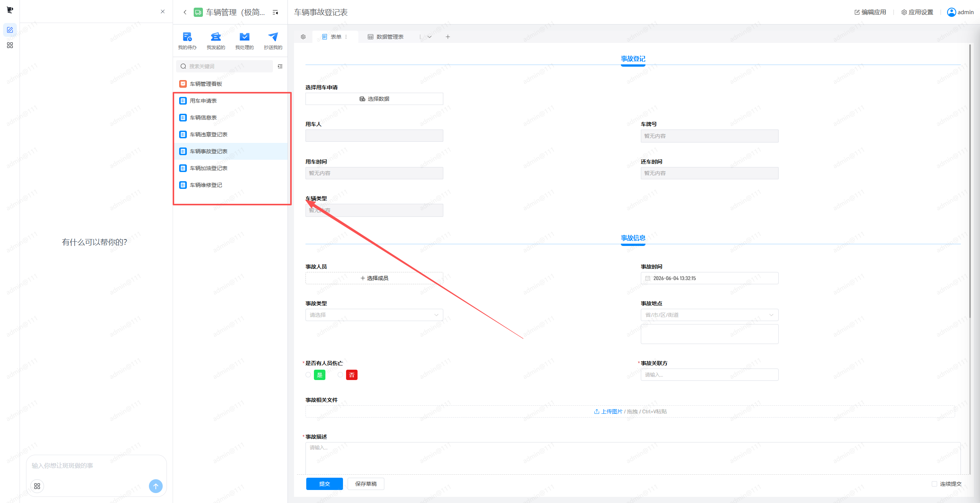Open the new chat edit icon in left rail
The height and width of the screenshot is (503, 980).
(x=10, y=30)
